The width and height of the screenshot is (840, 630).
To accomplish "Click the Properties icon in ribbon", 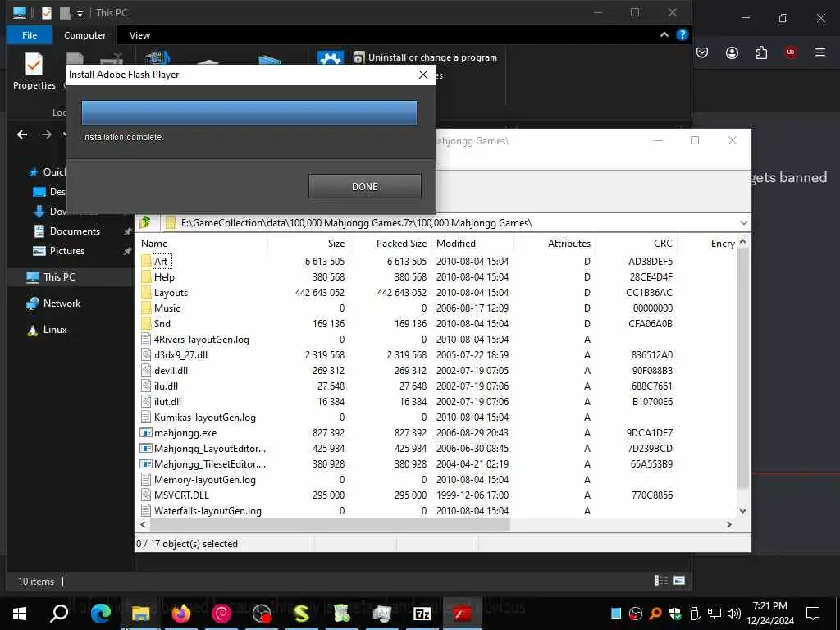I will (34, 71).
